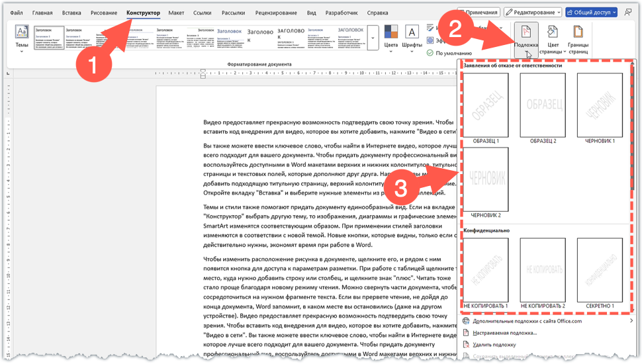Expand the document formatting styles gallery
The height and width of the screenshot is (364, 642).
(x=373, y=38)
